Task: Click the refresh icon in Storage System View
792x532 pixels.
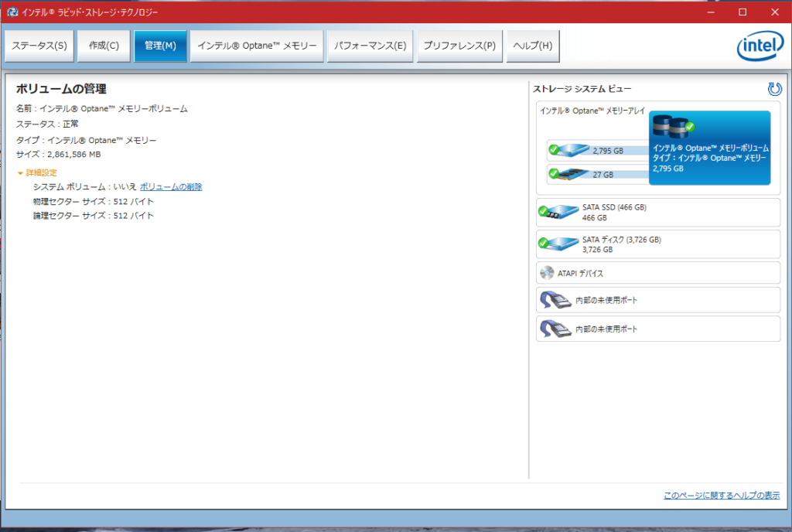Action: coord(774,89)
